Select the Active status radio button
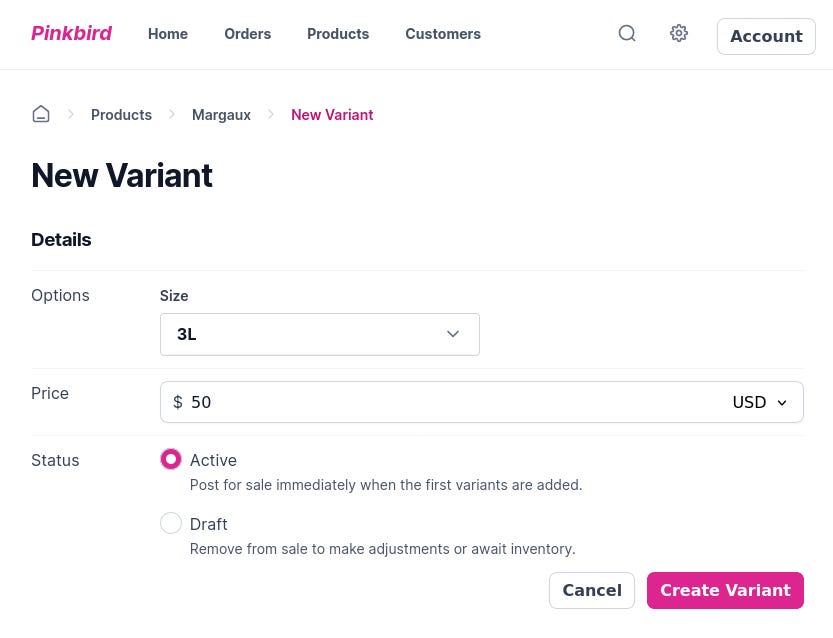This screenshot has height=638, width=833. tap(171, 459)
